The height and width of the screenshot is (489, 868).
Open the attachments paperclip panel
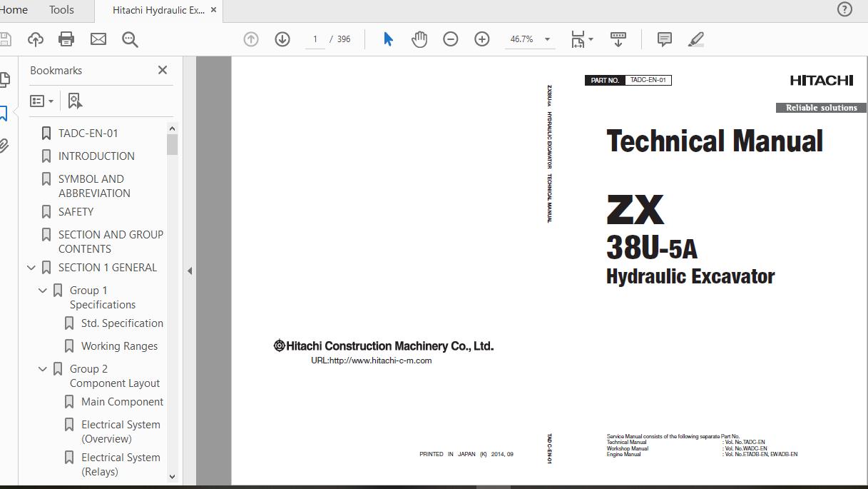4,146
